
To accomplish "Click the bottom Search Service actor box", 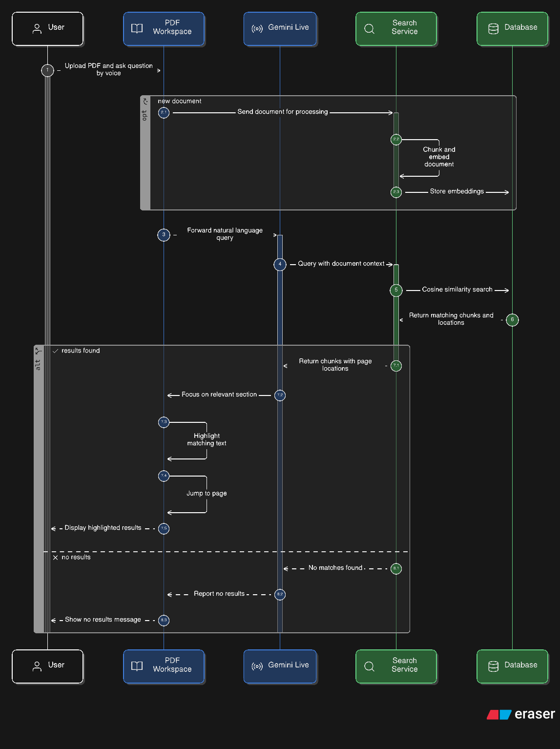I will point(396,666).
